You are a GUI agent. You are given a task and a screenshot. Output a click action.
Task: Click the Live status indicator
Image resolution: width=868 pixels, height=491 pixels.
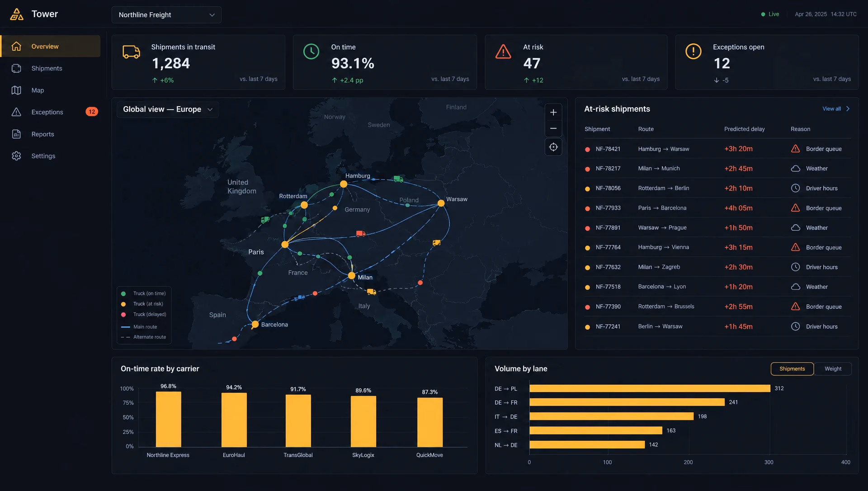pos(770,14)
